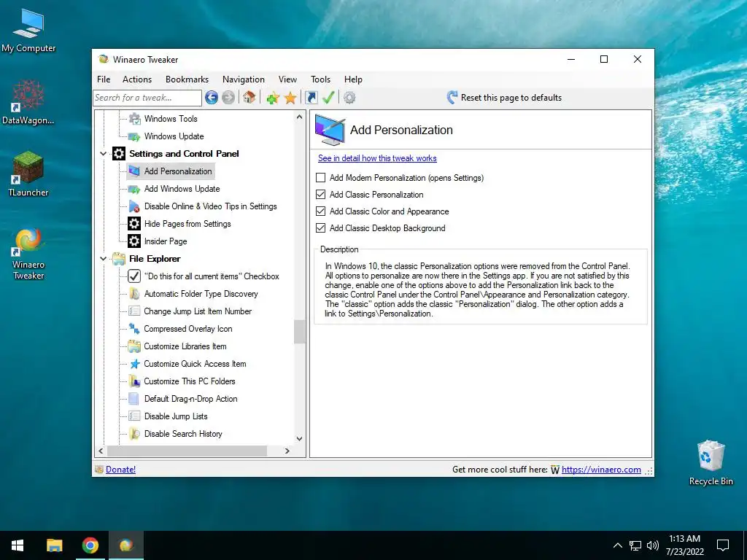
Task: Select Add Personalization in the tree
Action: (x=178, y=171)
